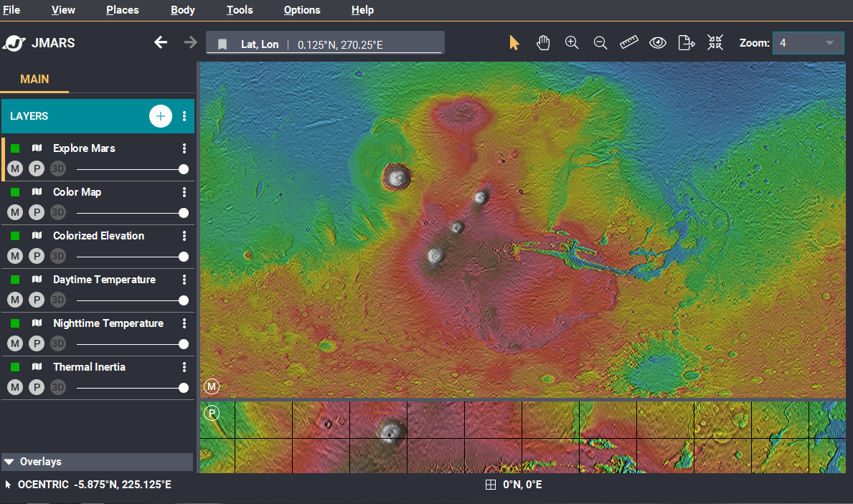853x504 pixels.
Task: Click the resize collapse arrows icon
Action: tap(715, 43)
